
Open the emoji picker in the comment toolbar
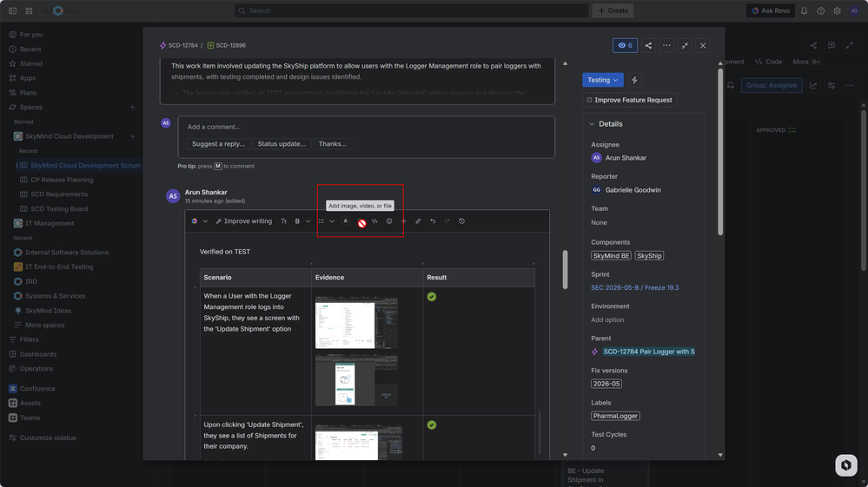(x=389, y=221)
